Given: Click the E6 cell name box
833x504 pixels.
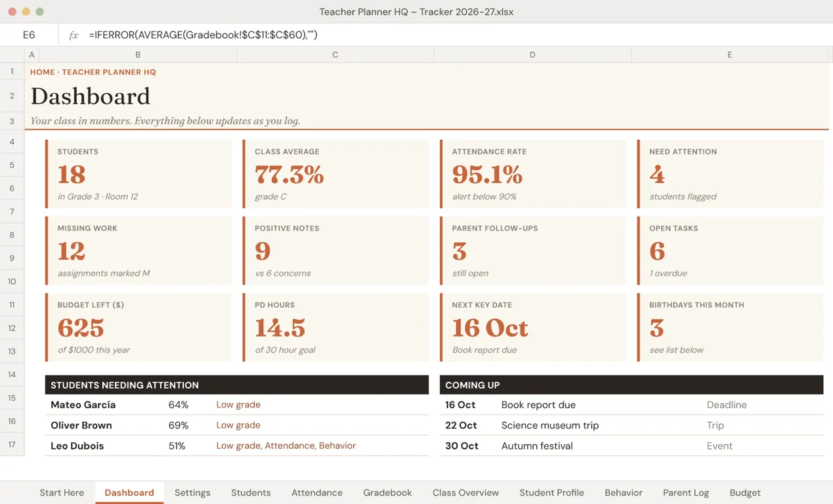Looking at the screenshot, I should [29, 35].
